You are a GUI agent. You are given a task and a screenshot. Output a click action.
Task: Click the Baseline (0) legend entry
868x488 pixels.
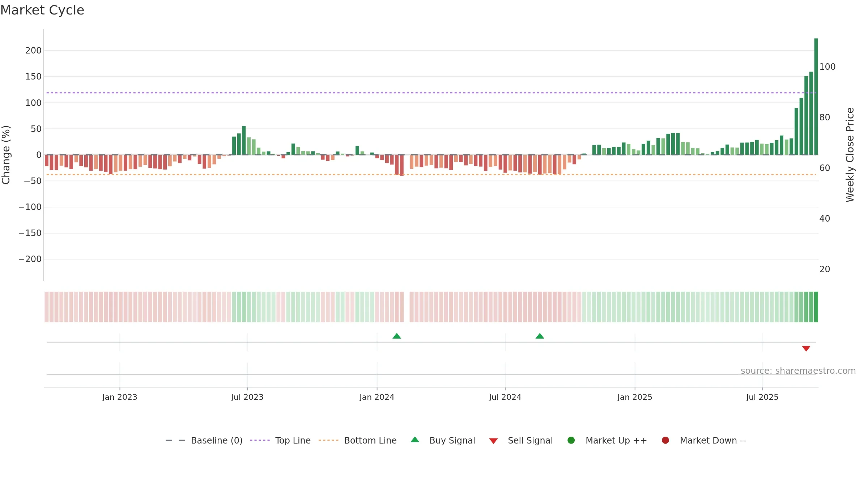pos(204,440)
